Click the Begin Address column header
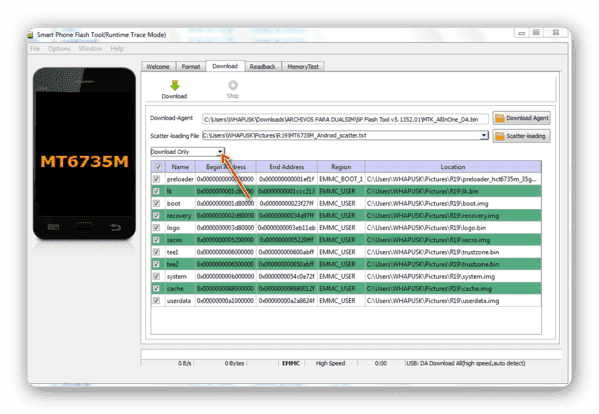The image size is (599, 414). click(x=226, y=167)
